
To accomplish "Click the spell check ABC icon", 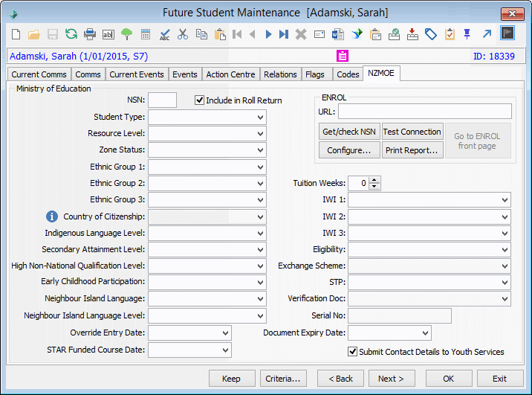I will 164,34.
